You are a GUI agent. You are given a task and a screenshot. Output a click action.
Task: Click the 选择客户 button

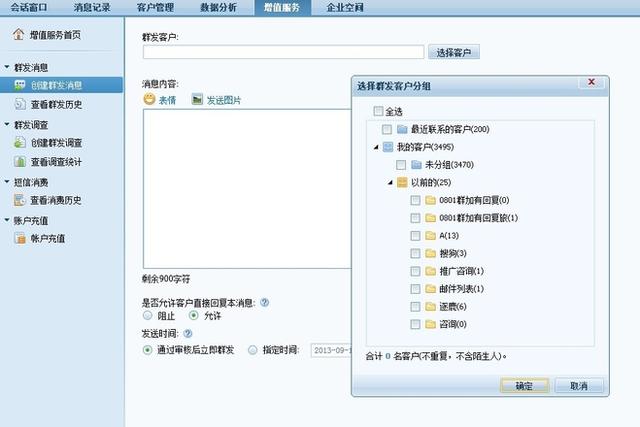tap(453, 52)
